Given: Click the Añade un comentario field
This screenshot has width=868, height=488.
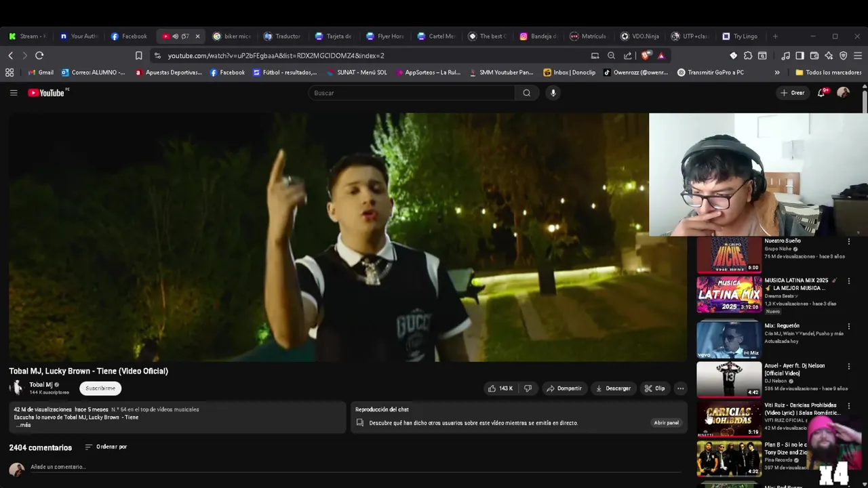Looking at the screenshot, I should [356, 467].
